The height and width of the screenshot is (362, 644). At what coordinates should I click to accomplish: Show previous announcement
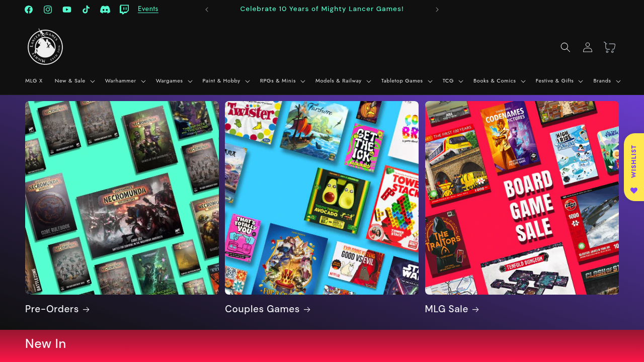point(207,10)
